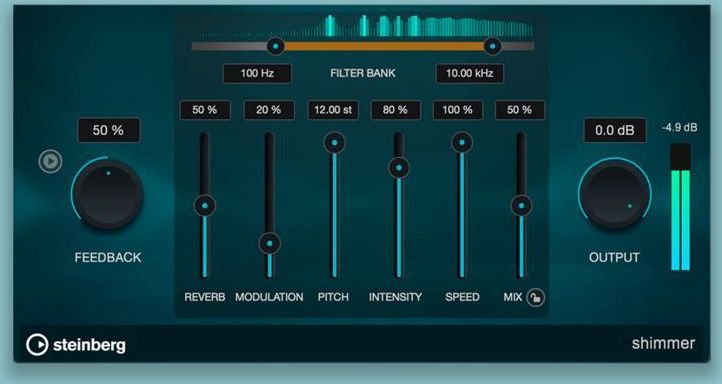Click the Output 0.0 dB value field

(x=615, y=130)
